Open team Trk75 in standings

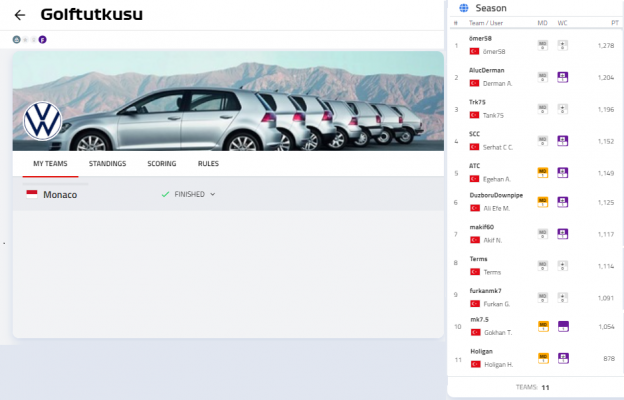pos(477,102)
